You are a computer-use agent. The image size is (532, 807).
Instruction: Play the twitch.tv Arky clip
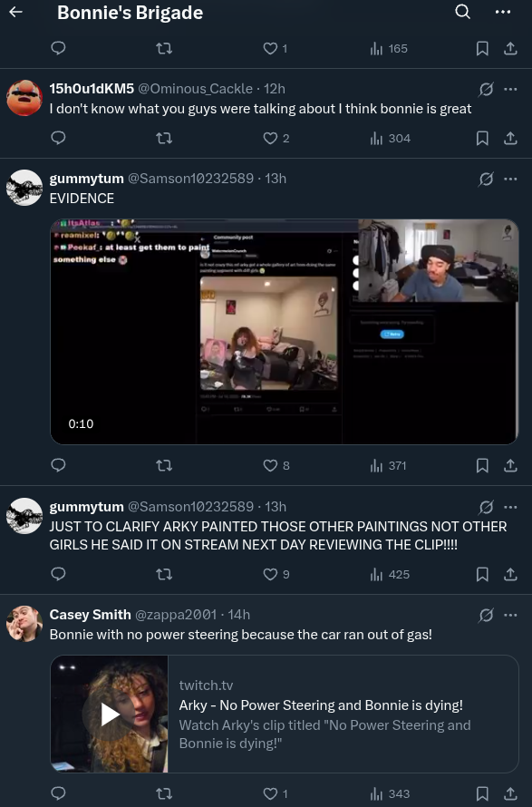coord(110,714)
